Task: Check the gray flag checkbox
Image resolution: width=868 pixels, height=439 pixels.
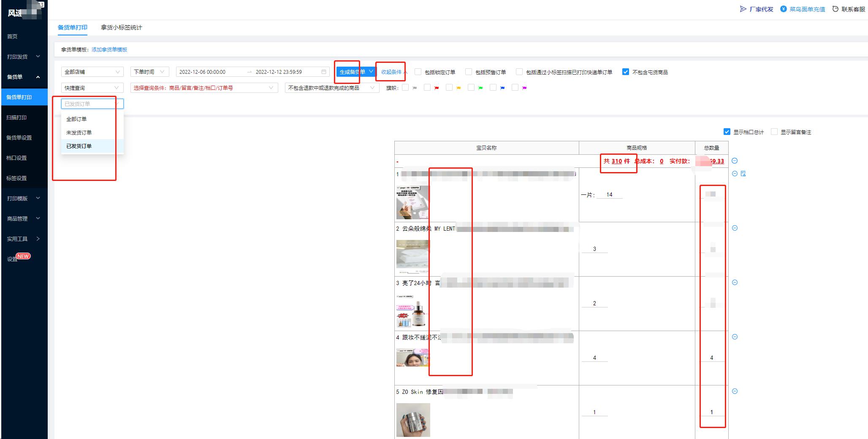Action: pos(405,88)
